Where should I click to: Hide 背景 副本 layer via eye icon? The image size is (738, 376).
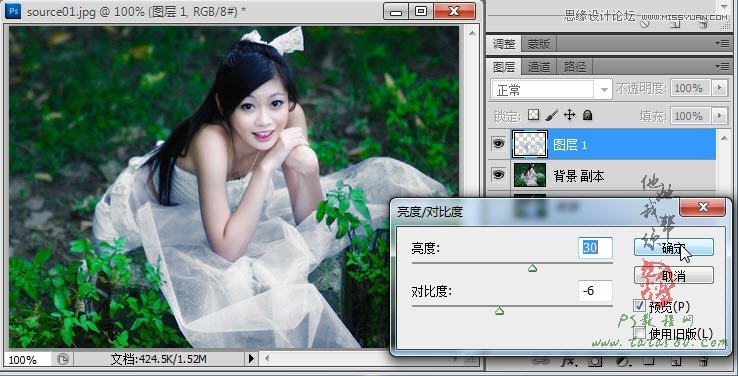[498, 175]
